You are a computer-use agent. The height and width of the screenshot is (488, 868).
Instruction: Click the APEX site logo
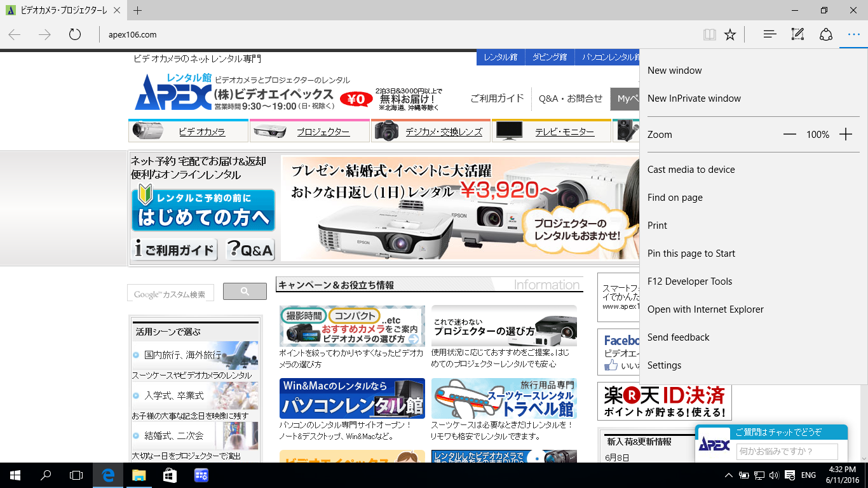click(173, 93)
